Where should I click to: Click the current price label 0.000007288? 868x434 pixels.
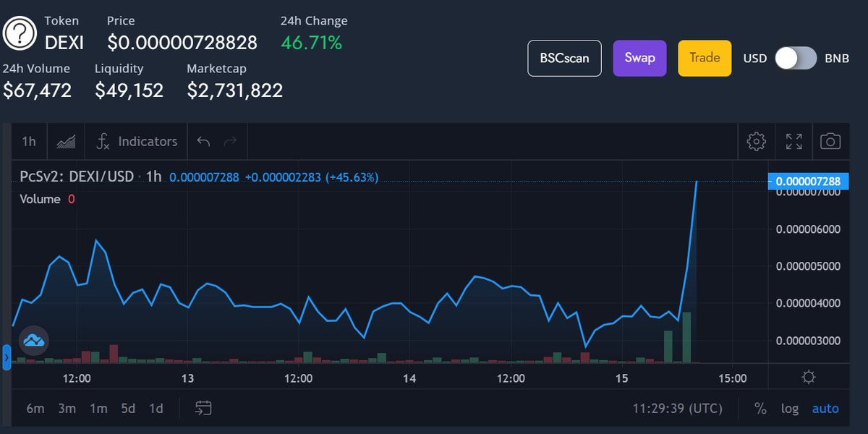(x=807, y=182)
